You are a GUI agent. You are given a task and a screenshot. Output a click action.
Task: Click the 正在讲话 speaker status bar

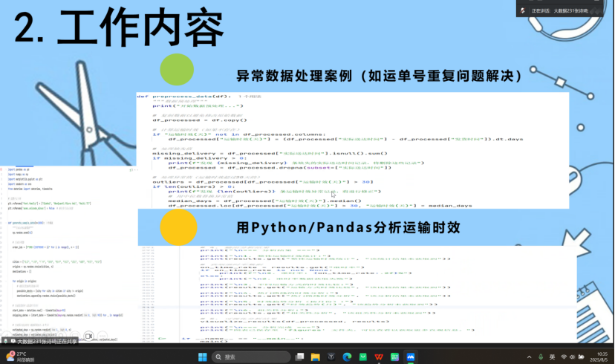click(x=563, y=10)
